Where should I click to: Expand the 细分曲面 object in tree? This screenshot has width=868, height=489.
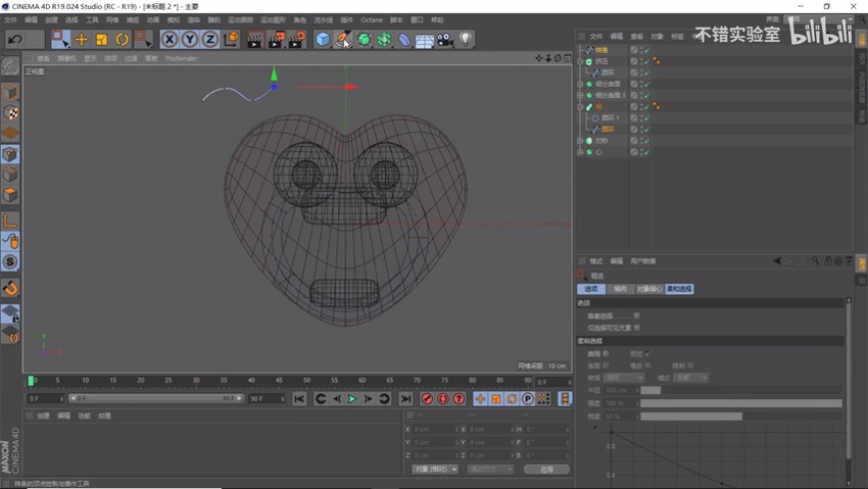click(x=580, y=84)
